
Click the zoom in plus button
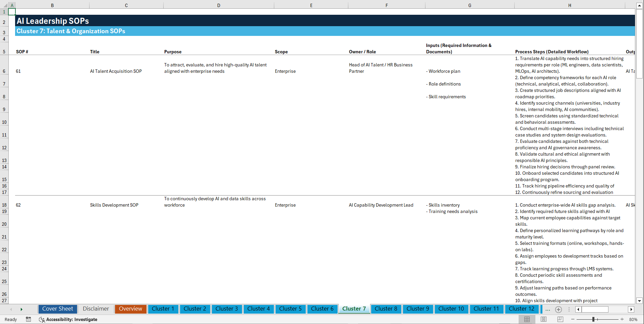(622, 319)
